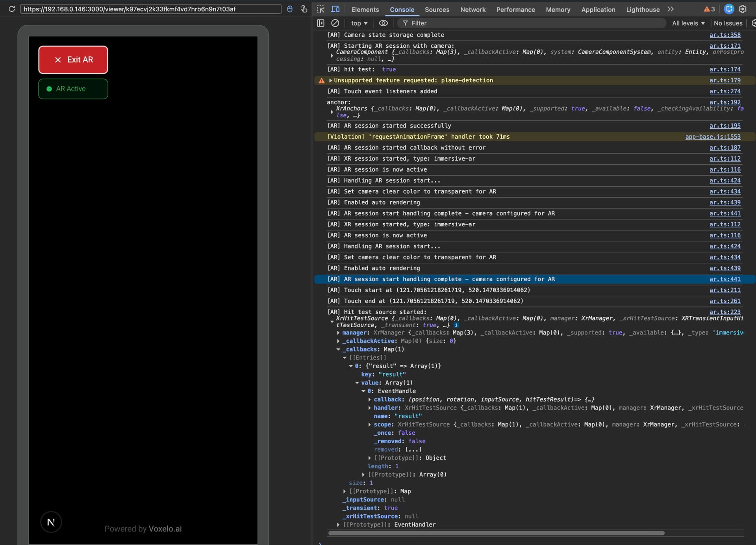This screenshot has height=545, width=756.
Task: Switch to the Elements tab
Action: point(365,9)
